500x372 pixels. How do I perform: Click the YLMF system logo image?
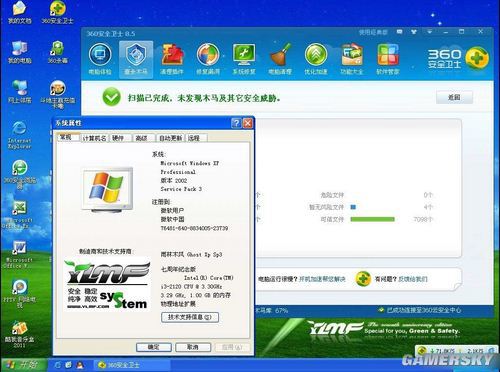pos(107,284)
